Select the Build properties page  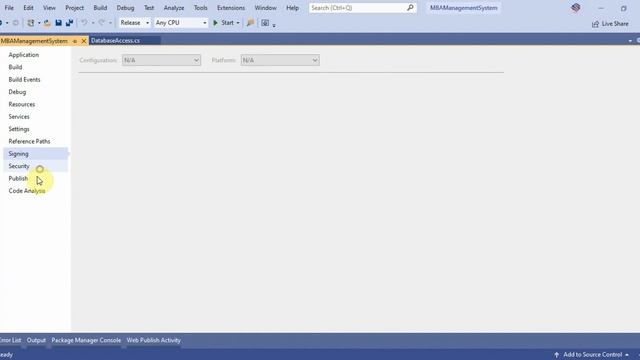pyautogui.click(x=15, y=67)
